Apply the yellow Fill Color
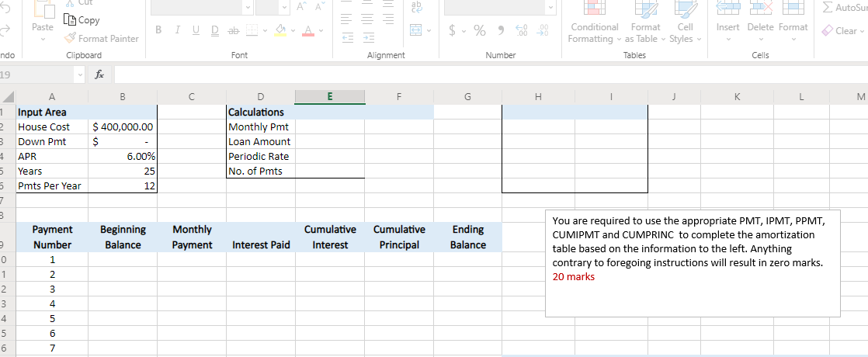 click(280, 29)
